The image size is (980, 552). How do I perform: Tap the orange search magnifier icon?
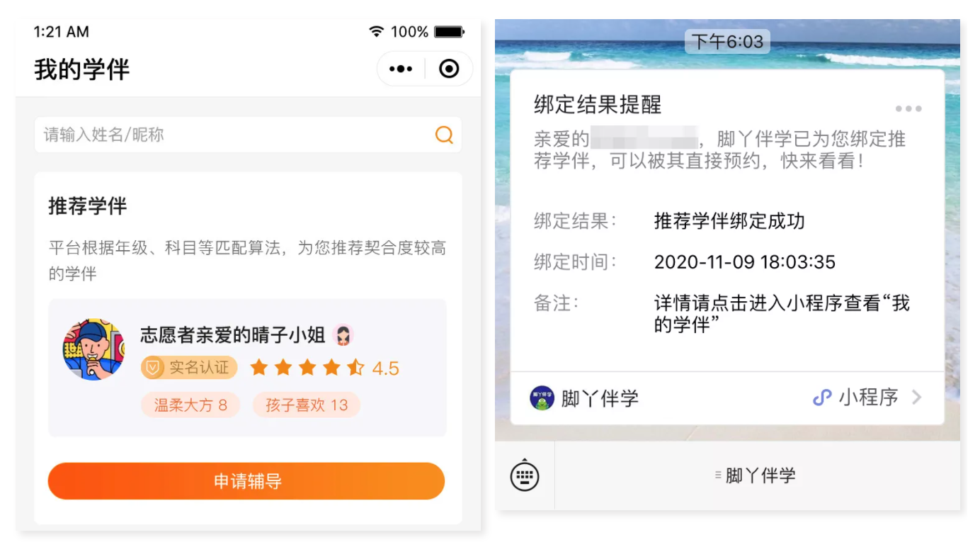444,135
